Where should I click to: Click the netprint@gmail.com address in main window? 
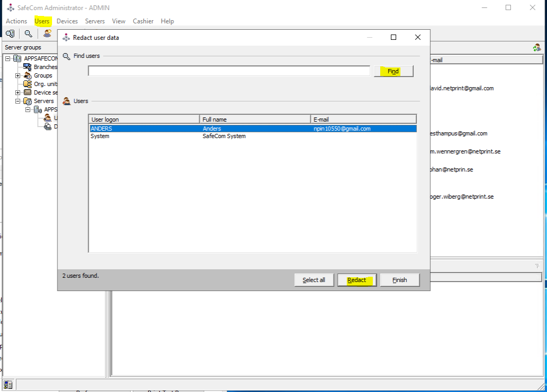coord(462,88)
